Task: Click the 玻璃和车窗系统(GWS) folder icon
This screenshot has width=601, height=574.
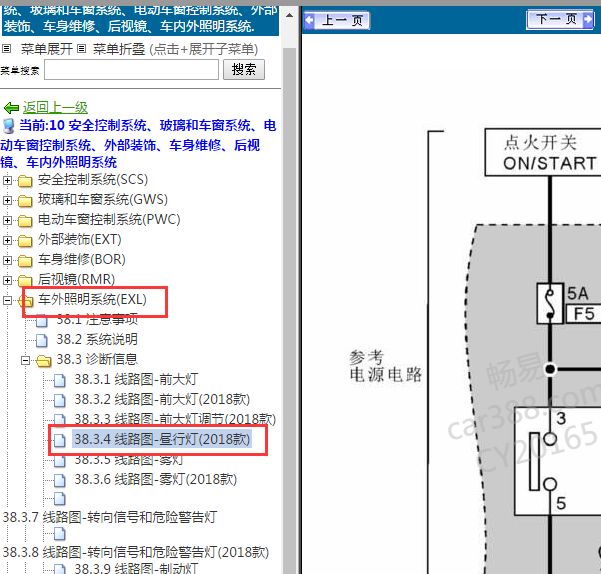Action: [25, 200]
